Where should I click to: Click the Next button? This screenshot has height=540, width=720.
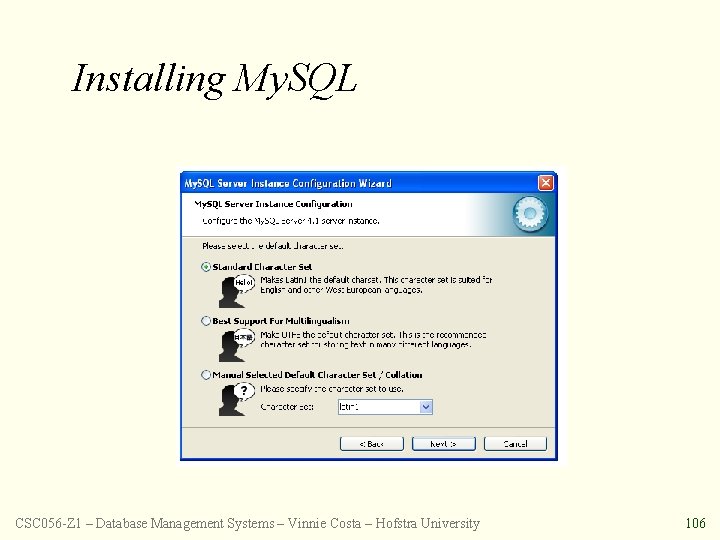click(444, 444)
